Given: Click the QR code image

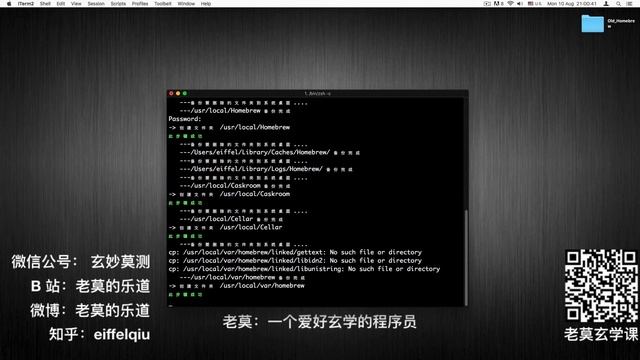Looking at the screenshot, I should [601, 286].
